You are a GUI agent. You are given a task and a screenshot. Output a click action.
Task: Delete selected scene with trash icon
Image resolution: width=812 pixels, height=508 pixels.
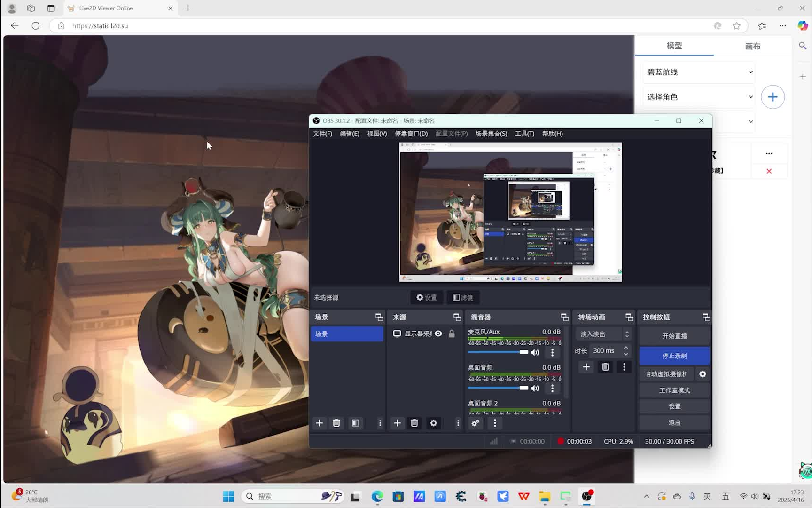pyautogui.click(x=336, y=423)
